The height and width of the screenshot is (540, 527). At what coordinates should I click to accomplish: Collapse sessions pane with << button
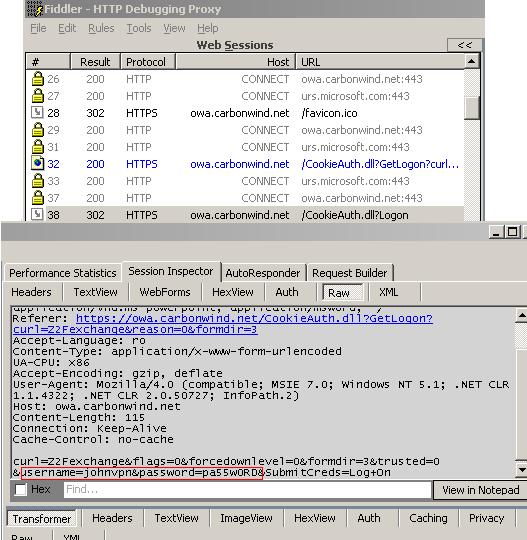point(464,45)
